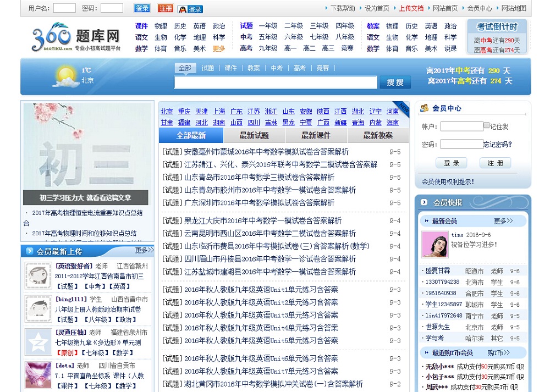This screenshot has height=392, width=550.
Task: Open the 说课 link under 教案
Action: (x=450, y=48)
